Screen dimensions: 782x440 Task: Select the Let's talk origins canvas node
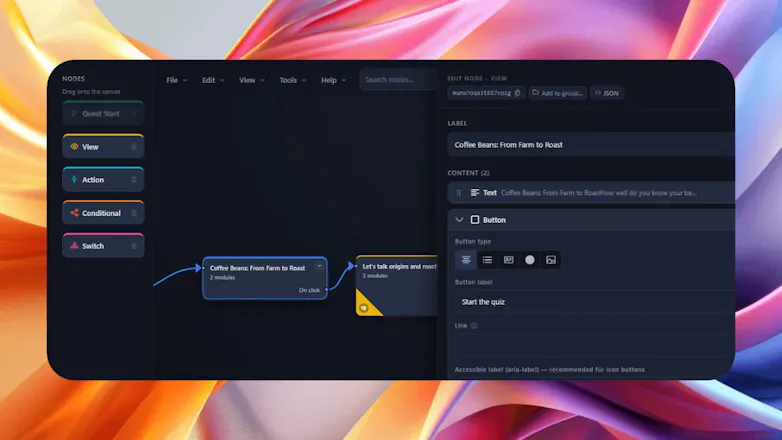tap(397, 286)
